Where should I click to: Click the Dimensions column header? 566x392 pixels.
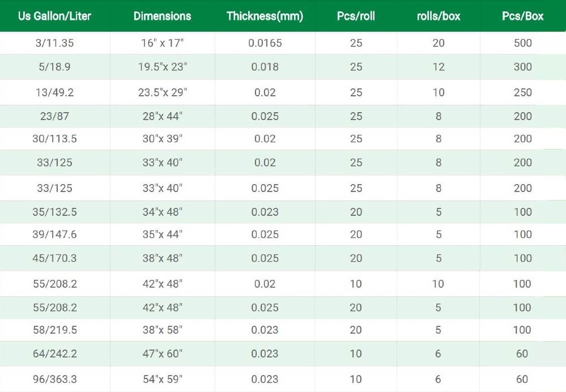(x=163, y=16)
